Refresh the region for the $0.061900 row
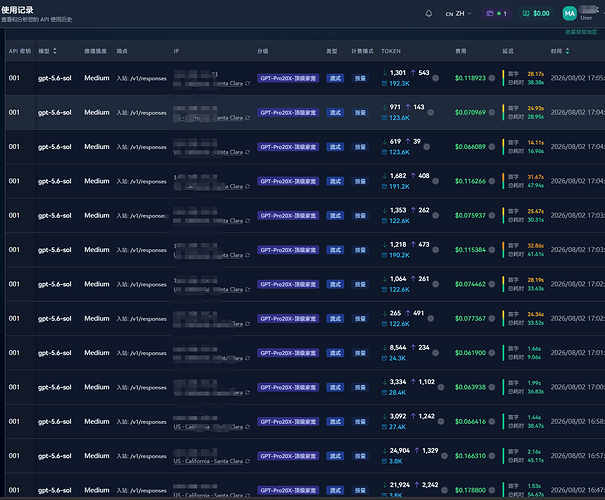Screen dimensions: 605x500 pos(247,358)
